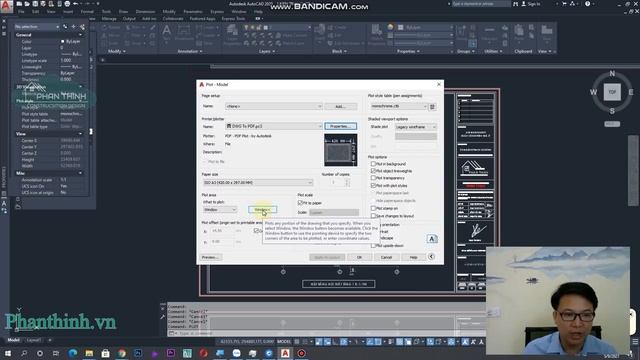Toggle Center the plot checkbox
This screenshot has width=640, height=360.
256,231
